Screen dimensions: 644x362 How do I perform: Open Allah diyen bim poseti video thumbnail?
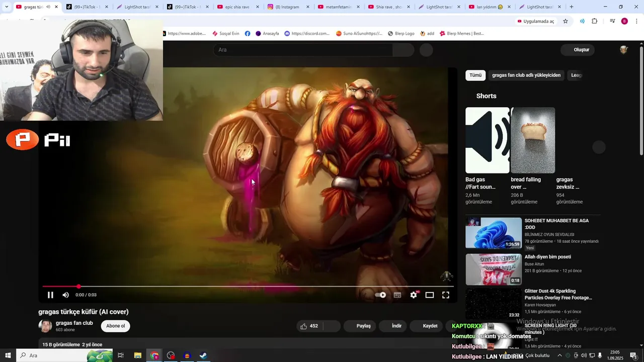pyautogui.click(x=494, y=269)
